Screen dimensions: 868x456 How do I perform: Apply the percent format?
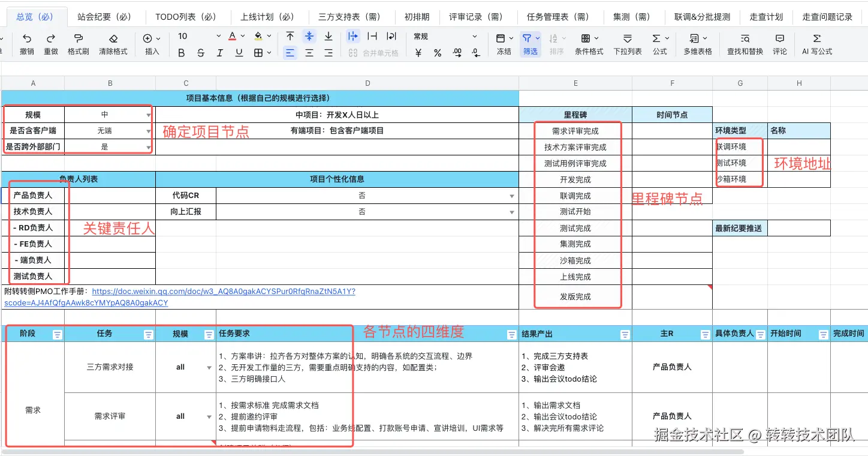tap(438, 53)
